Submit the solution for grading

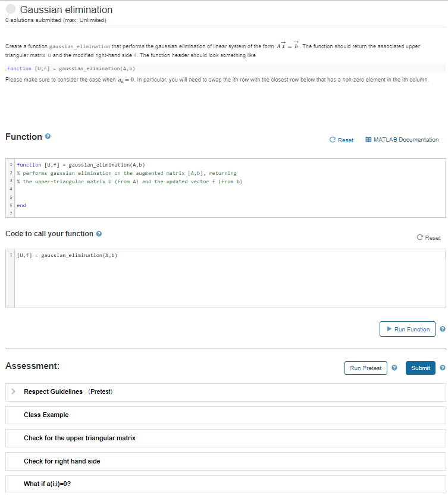click(x=420, y=368)
